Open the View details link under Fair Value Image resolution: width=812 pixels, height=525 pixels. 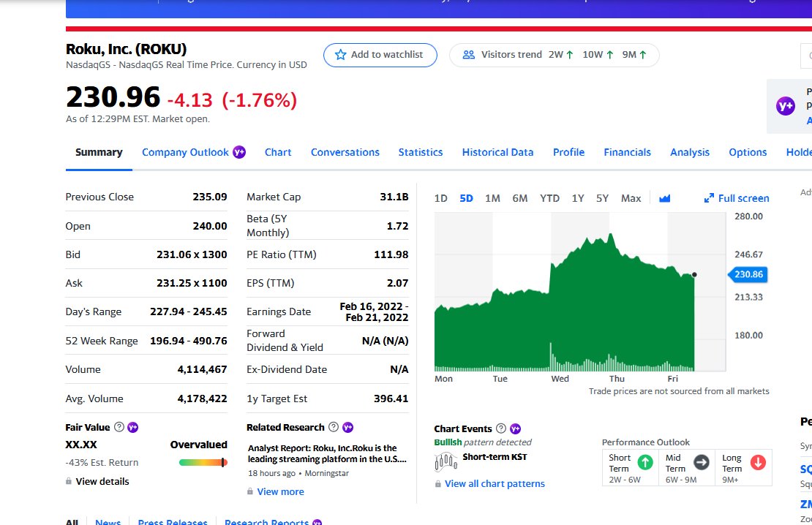point(102,482)
